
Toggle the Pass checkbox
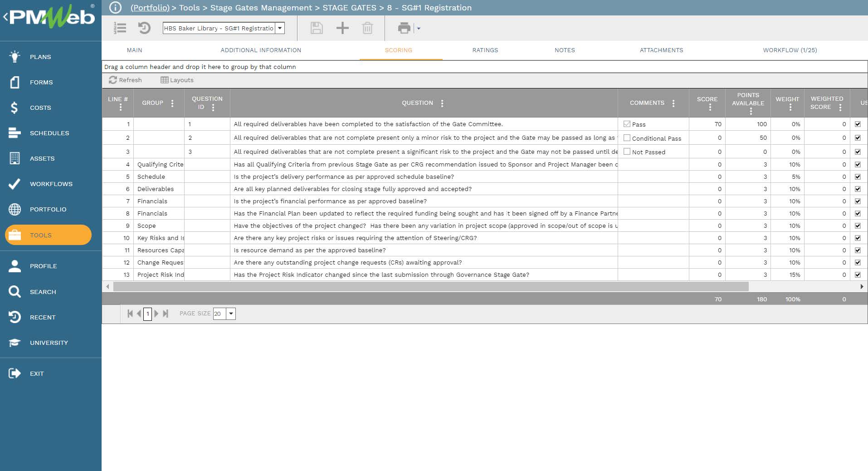point(627,124)
